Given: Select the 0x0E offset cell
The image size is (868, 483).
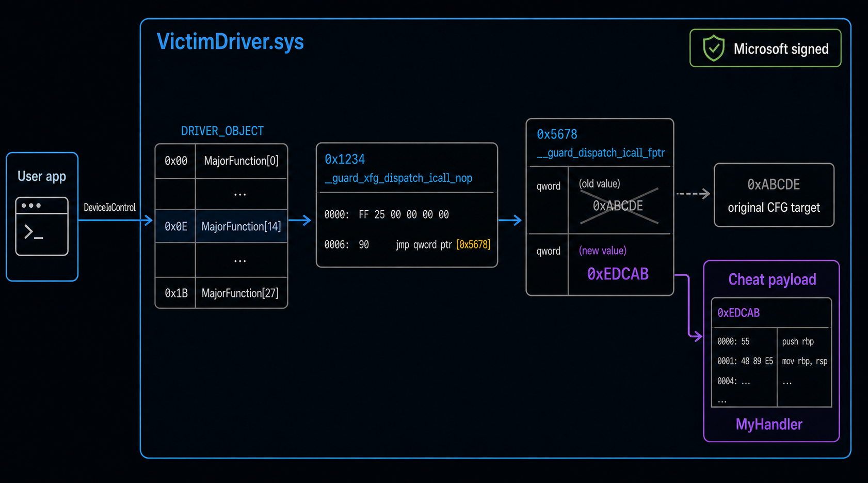Looking at the screenshot, I should pyautogui.click(x=176, y=226).
